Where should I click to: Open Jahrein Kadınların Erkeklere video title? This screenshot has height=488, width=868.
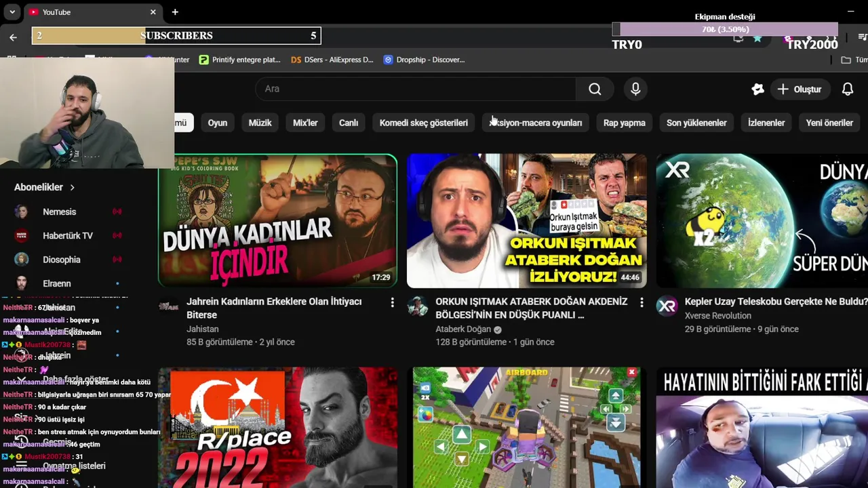274,308
